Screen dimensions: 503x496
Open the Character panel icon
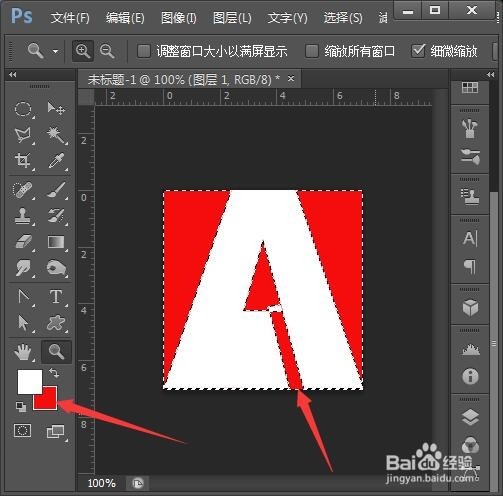click(x=470, y=238)
